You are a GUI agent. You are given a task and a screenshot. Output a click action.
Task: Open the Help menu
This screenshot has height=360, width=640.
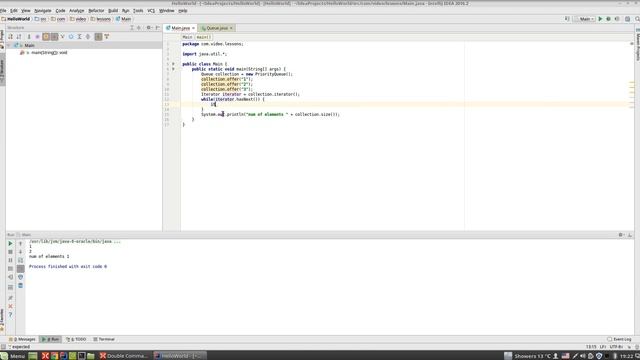click(183, 11)
